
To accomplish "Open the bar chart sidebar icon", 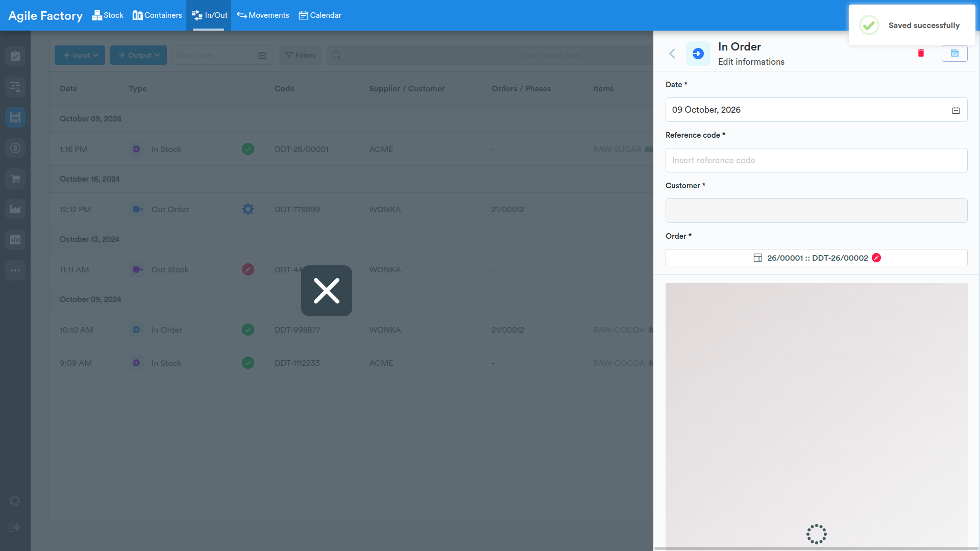I will click(x=15, y=240).
